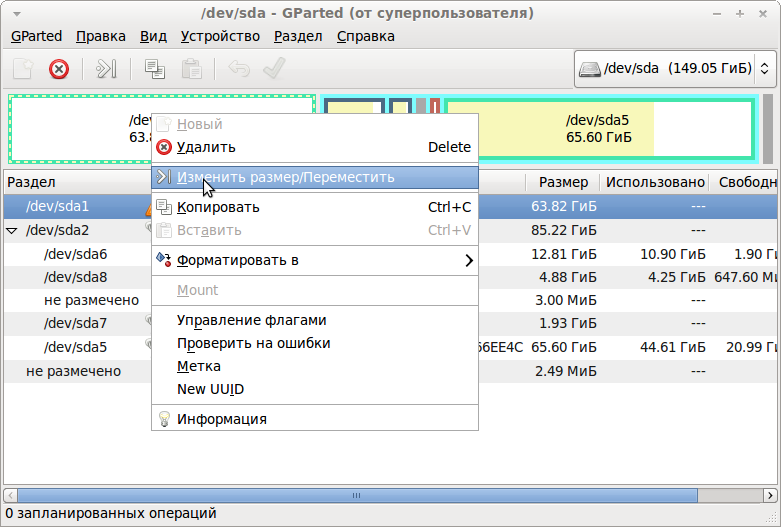Click the window resize grip in status bar
This screenshot has height=527, width=781.
click(x=772, y=518)
